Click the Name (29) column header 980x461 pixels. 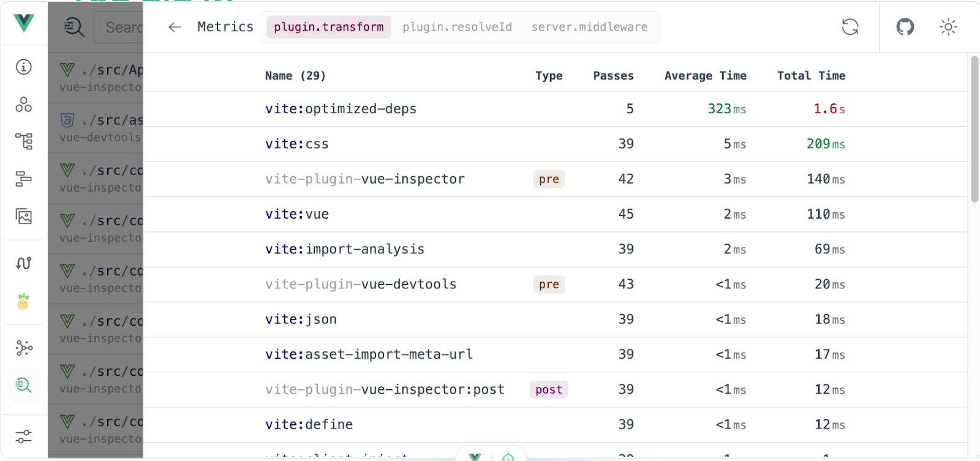pyautogui.click(x=295, y=76)
